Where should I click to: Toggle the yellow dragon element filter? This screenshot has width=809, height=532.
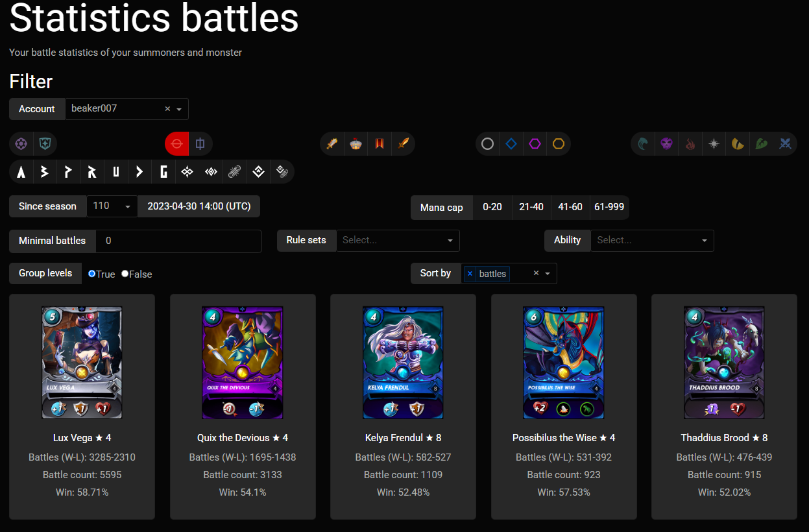(x=738, y=143)
